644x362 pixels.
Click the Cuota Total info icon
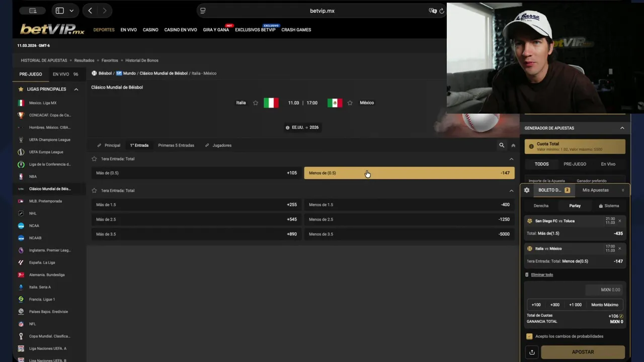tap(531, 146)
